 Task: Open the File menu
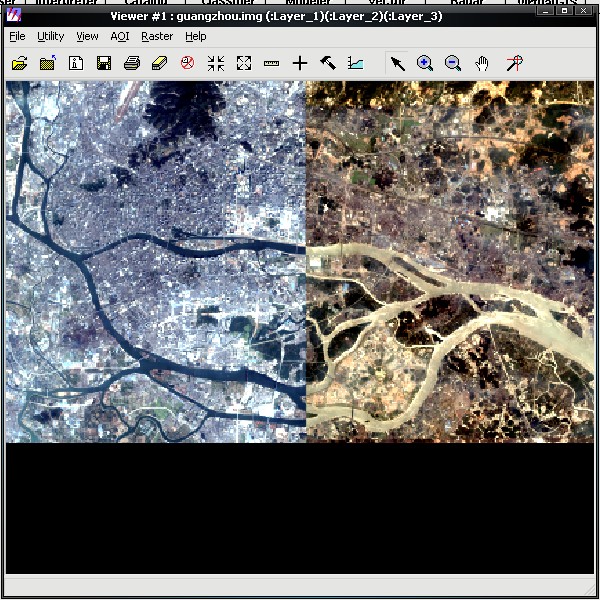click(17, 36)
